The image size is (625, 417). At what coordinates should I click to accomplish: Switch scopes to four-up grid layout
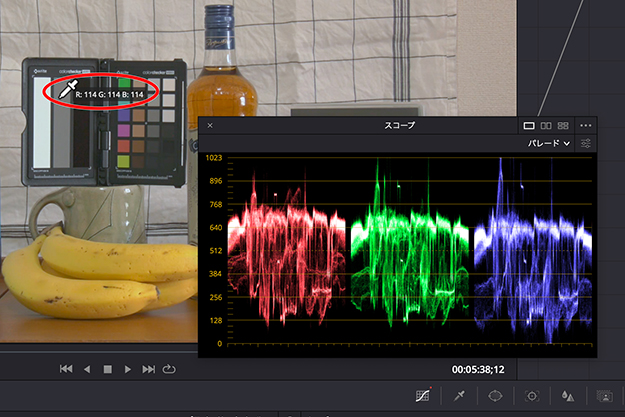563,126
